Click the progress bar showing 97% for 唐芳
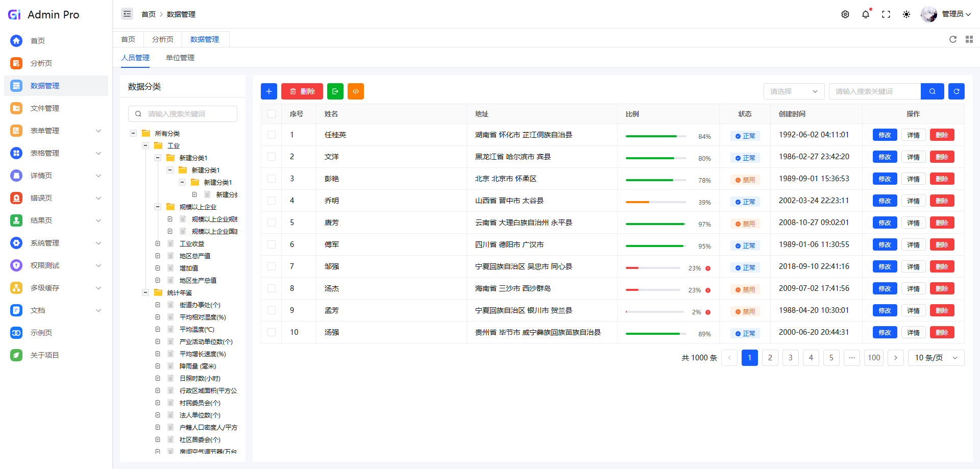The image size is (980, 469). pyautogui.click(x=655, y=224)
